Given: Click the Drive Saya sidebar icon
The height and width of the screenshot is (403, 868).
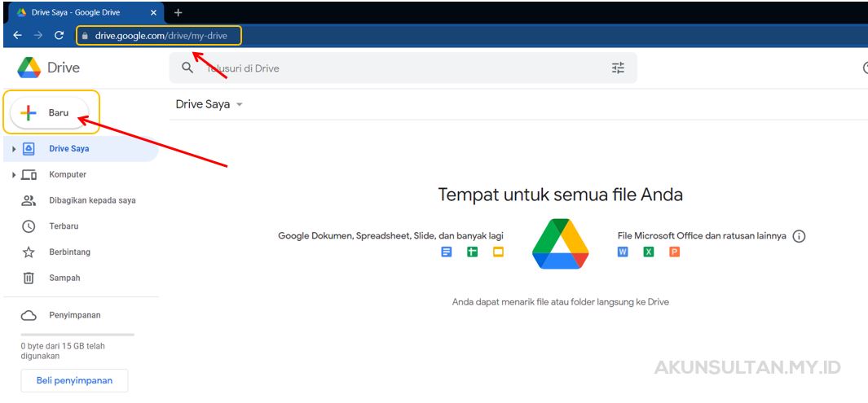Looking at the screenshot, I should point(29,149).
